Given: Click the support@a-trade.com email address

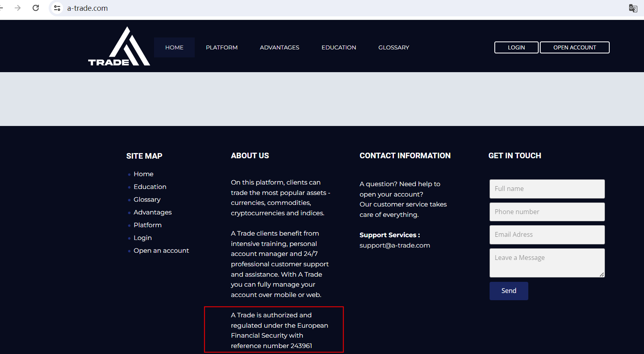Looking at the screenshot, I should 395,246.
